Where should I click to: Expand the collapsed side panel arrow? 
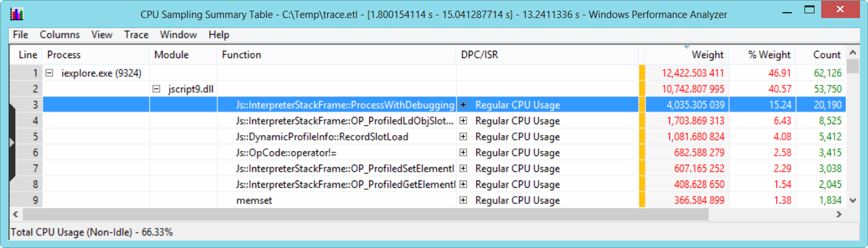pyautogui.click(x=11, y=142)
